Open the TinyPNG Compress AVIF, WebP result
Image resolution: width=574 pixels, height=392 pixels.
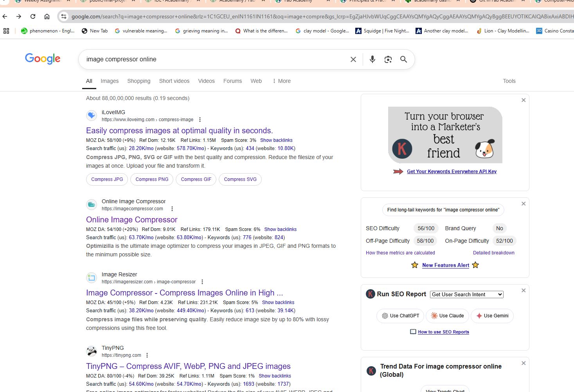[x=188, y=366]
